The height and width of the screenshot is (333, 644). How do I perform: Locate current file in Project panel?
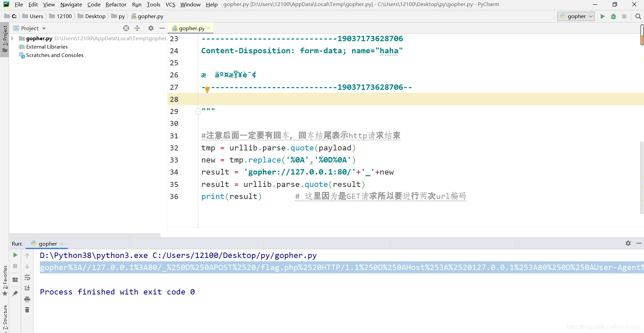coord(126,28)
